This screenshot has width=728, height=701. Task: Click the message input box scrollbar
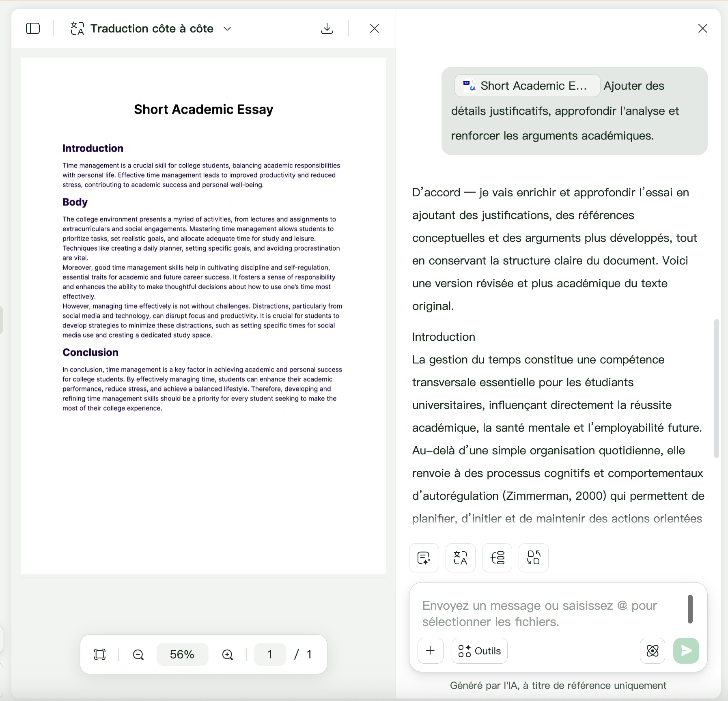pos(690,609)
